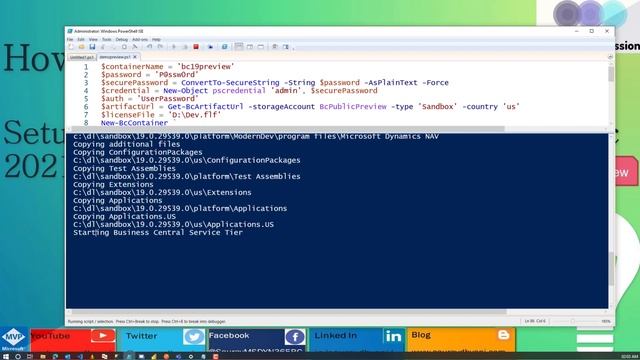
Task: Save the script with the floppy disk icon
Action: tap(92, 47)
